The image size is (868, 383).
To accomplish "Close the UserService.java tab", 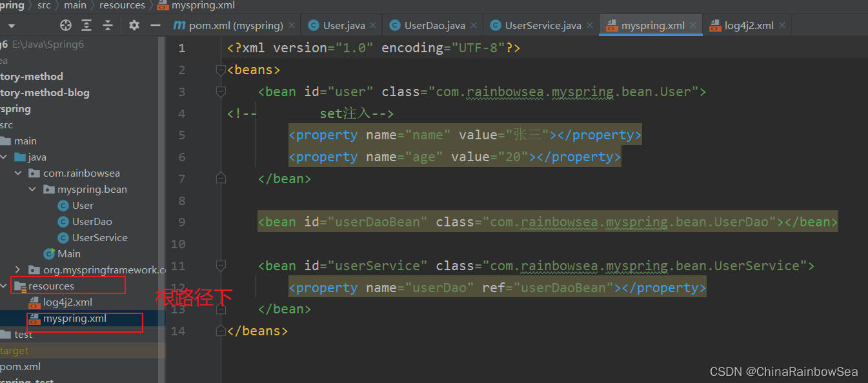I will [590, 26].
